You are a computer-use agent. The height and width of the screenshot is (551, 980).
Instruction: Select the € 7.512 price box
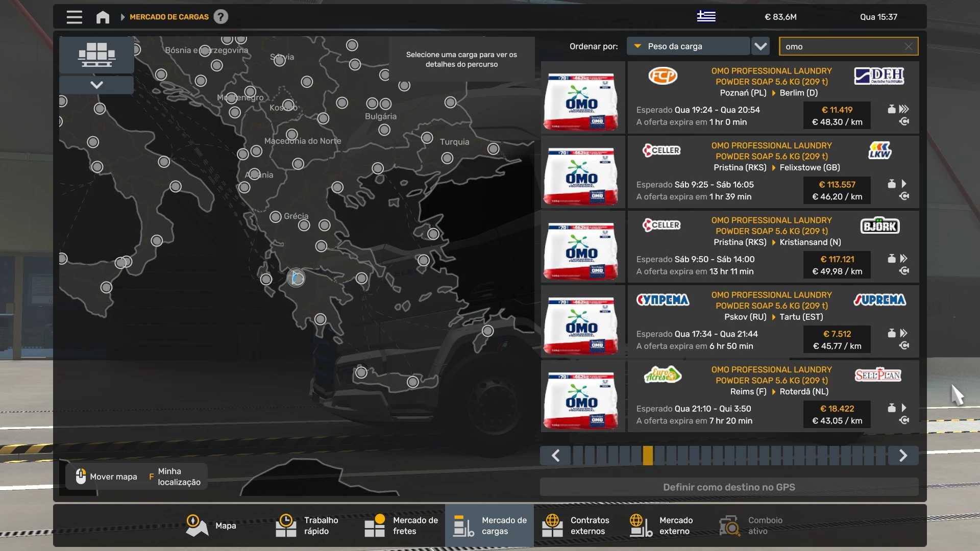837,340
